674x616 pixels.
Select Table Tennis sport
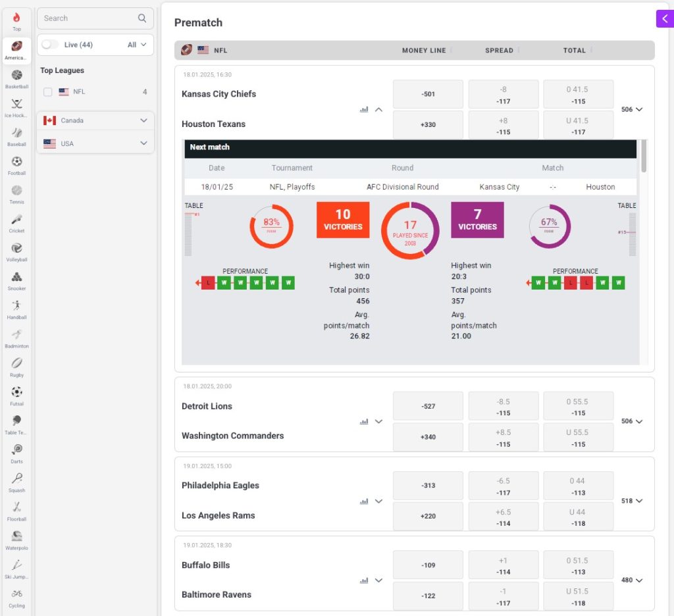click(x=16, y=425)
